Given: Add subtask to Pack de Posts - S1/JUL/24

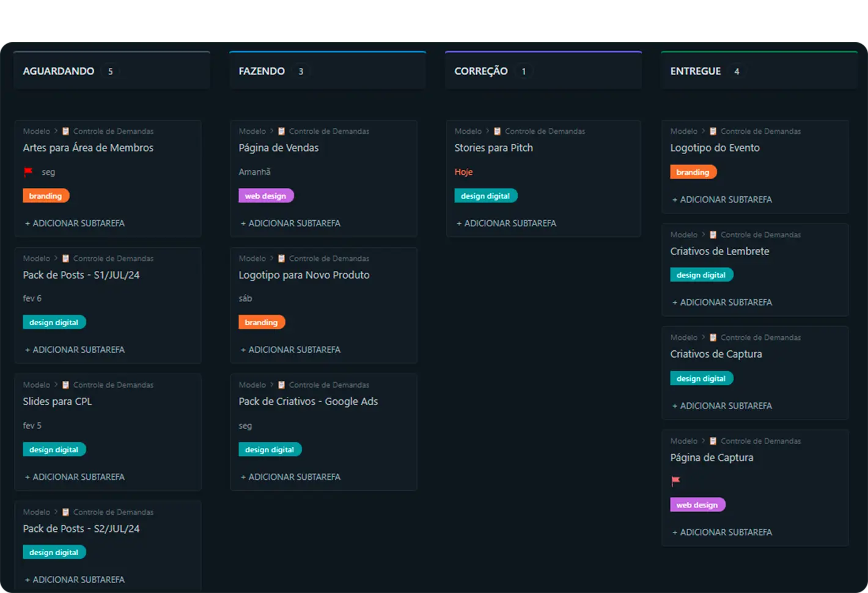Looking at the screenshot, I should pos(75,350).
